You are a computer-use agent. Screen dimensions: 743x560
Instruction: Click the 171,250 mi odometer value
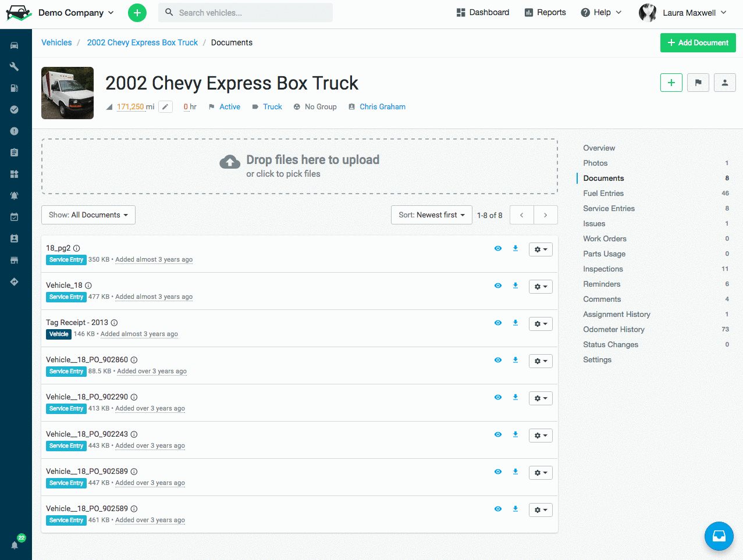point(136,106)
